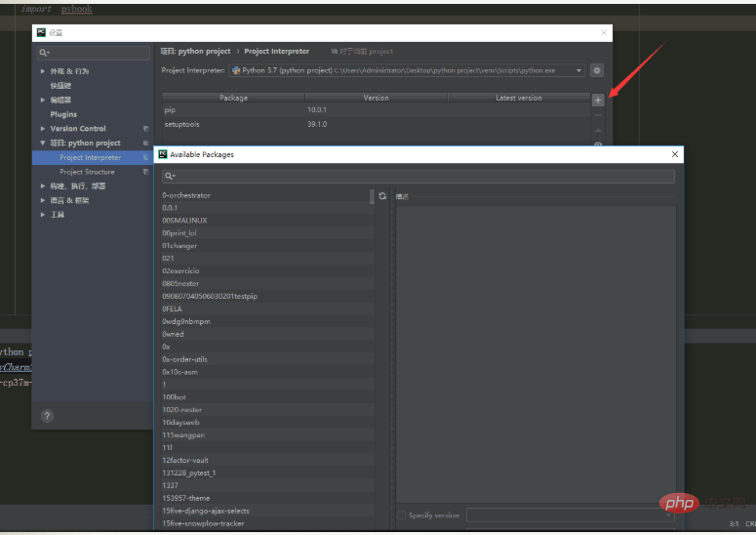Click the minus button to remove package
The height and width of the screenshot is (535, 756).
tap(598, 115)
